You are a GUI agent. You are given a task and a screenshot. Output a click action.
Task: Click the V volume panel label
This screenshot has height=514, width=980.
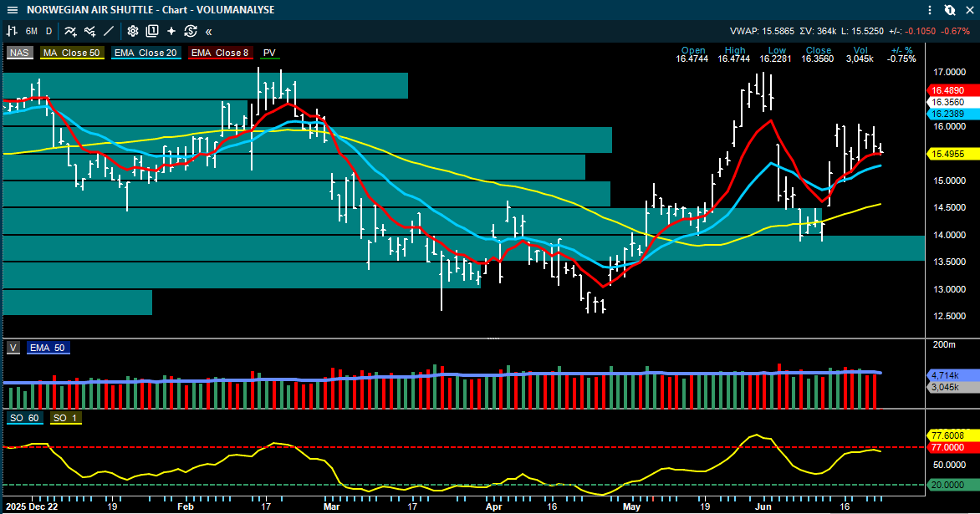13,348
